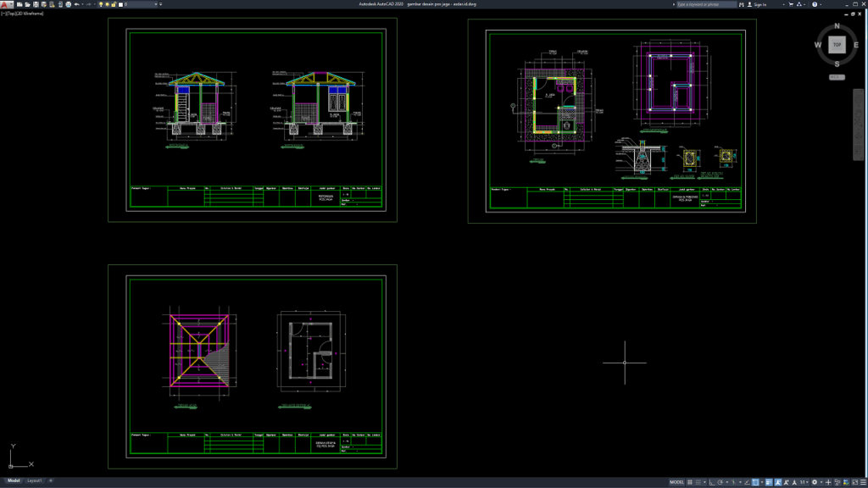Save the drawing using the Save icon
This screenshot has width=868, height=488.
(x=36, y=4)
